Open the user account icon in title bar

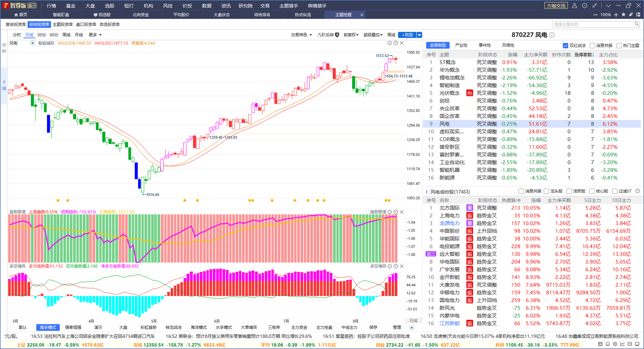[575, 6]
